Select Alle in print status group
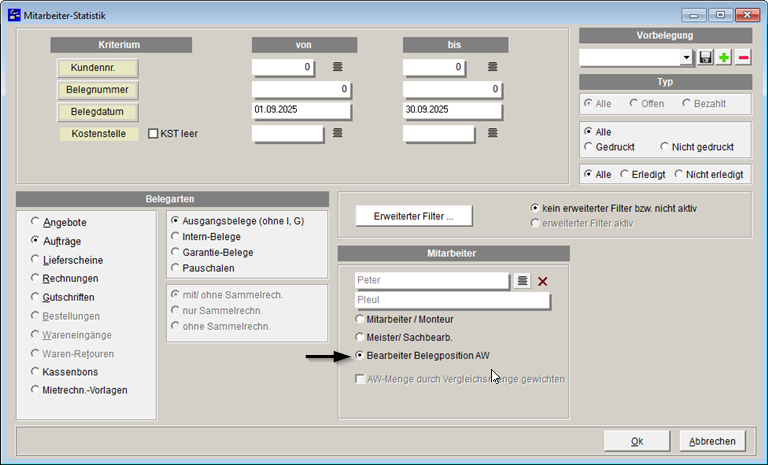 (x=598, y=132)
